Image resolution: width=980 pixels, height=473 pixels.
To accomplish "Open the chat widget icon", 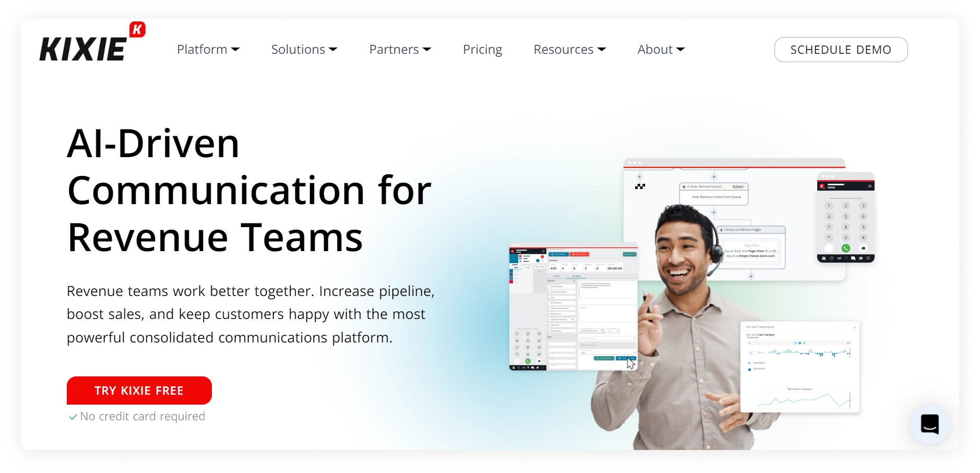I will pyautogui.click(x=929, y=424).
